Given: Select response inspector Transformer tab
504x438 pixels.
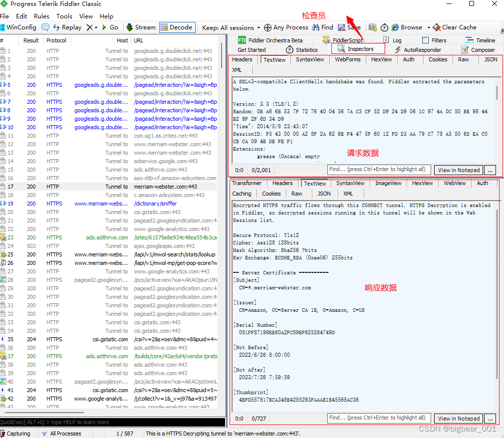Looking at the screenshot, I should pyautogui.click(x=247, y=183).
